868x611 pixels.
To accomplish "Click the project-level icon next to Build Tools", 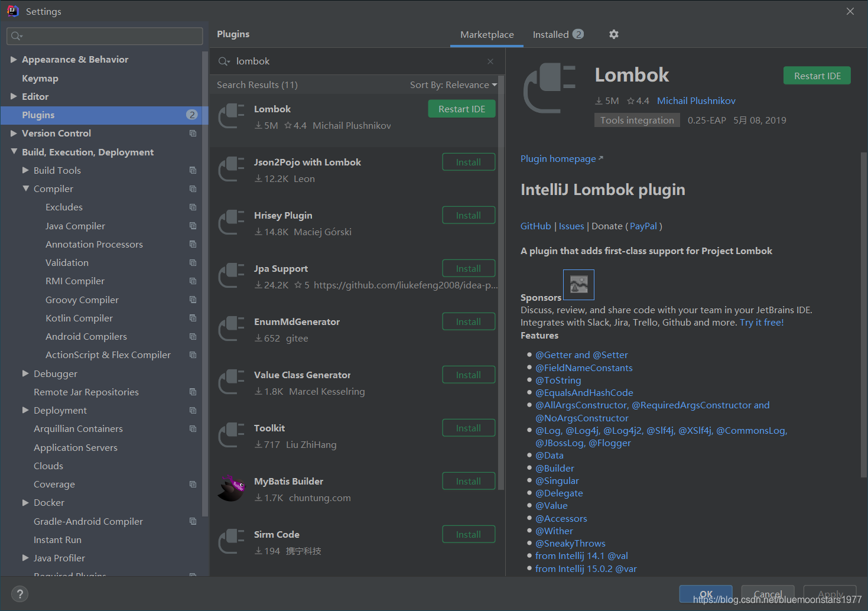I will (193, 170).
